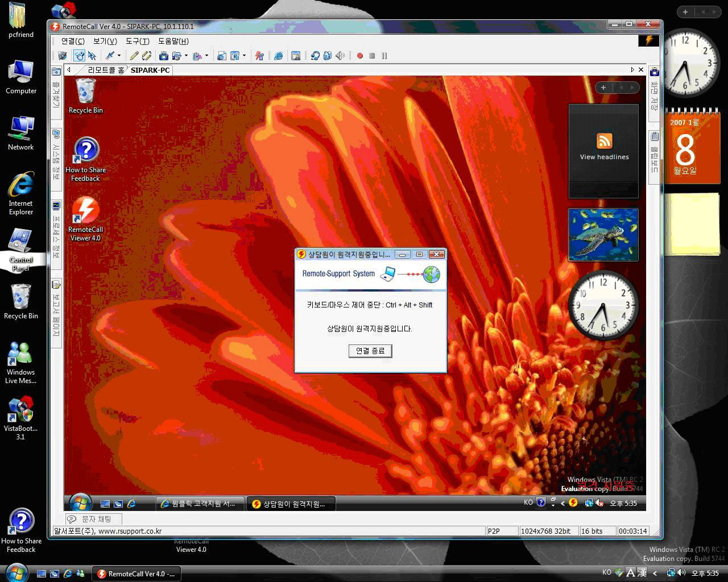
Task: Click the pcfriend folder on host desktop
Action: [x=20, y=20]
